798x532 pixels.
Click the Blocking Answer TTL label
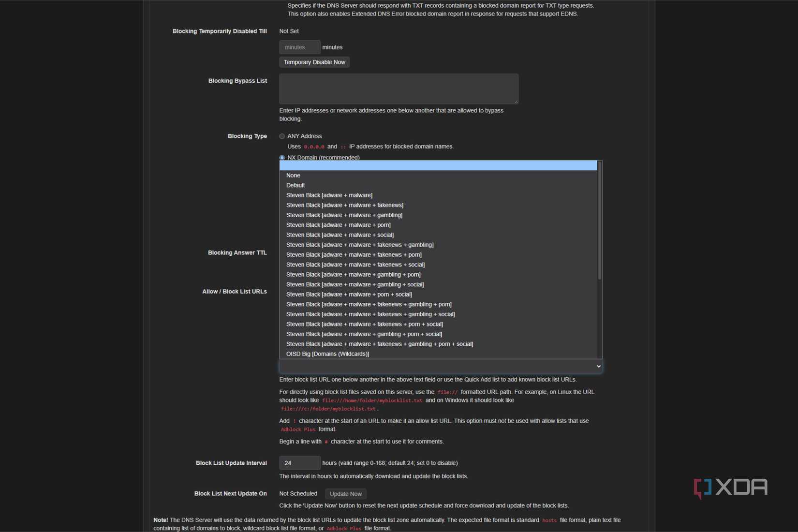237,253
